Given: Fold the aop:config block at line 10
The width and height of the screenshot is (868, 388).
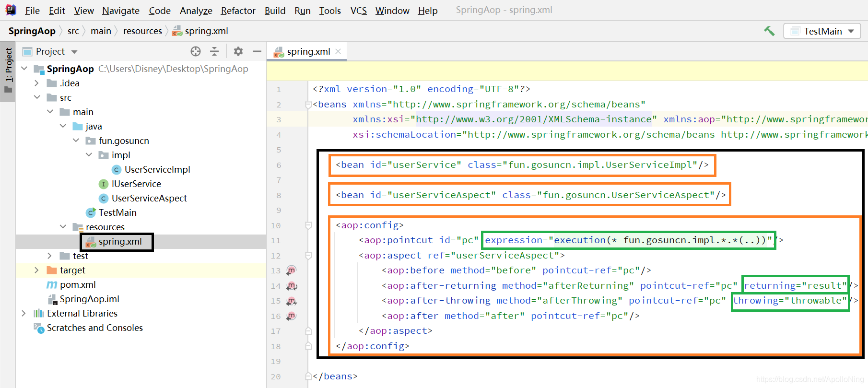Looking at the screenshot, I should (x=308, y=225).
